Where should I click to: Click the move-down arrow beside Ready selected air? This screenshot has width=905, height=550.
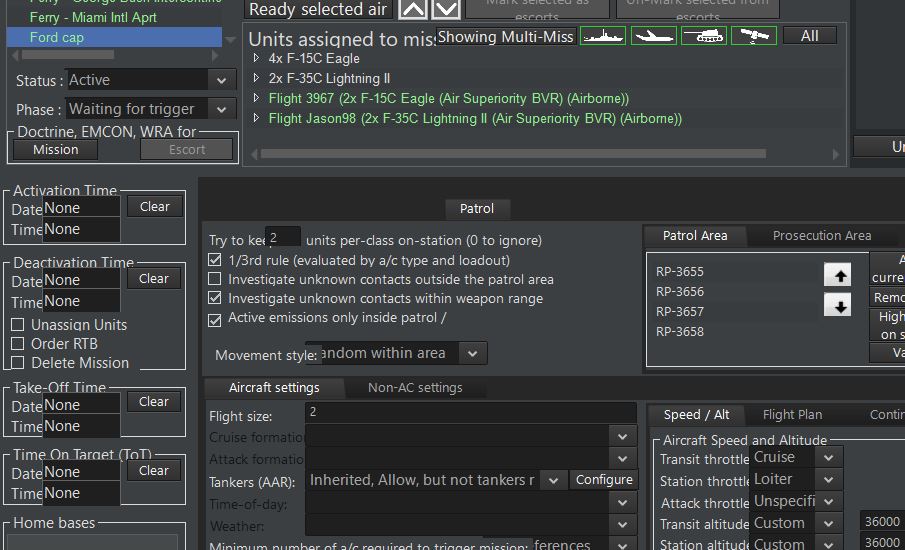pyautogui.click(x=446, y=9)
